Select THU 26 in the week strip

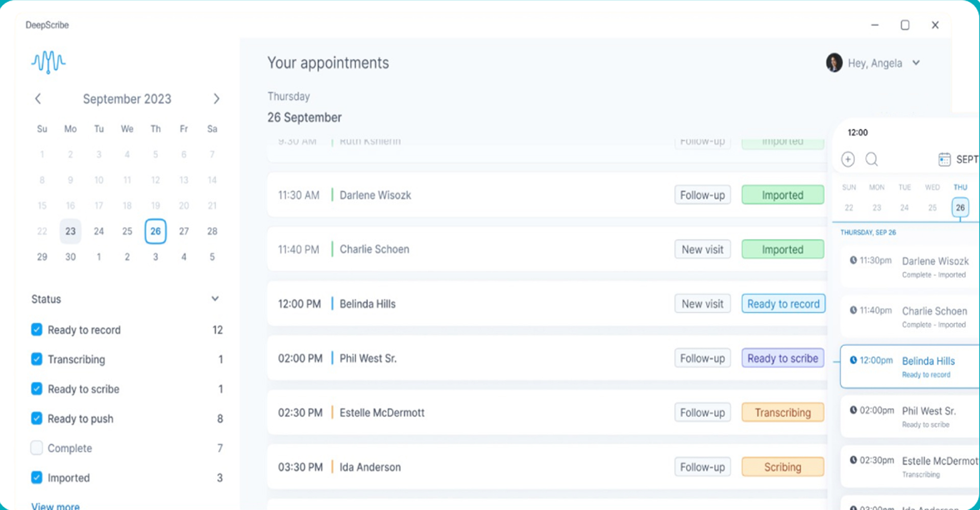tap(960, 207)
